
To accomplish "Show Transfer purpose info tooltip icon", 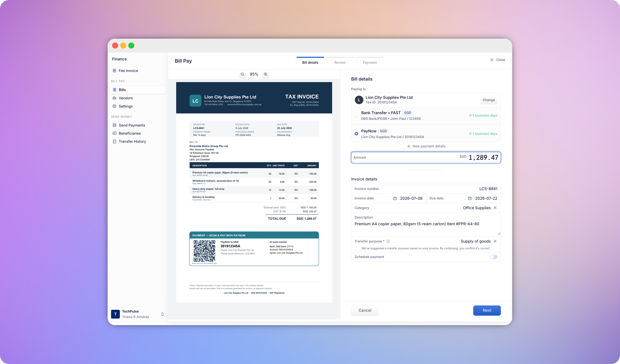I will 388,241.
